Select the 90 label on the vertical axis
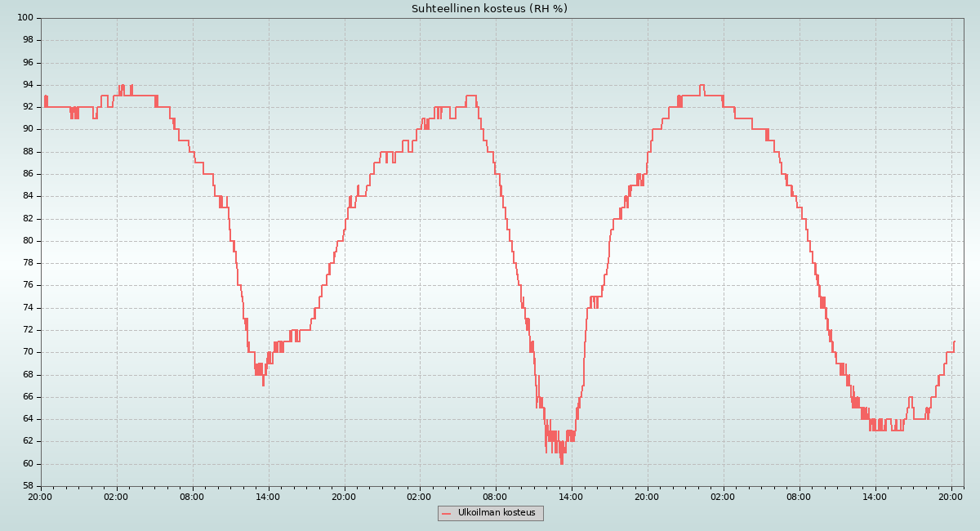This screenshot has height=531, width=980. 27,129
